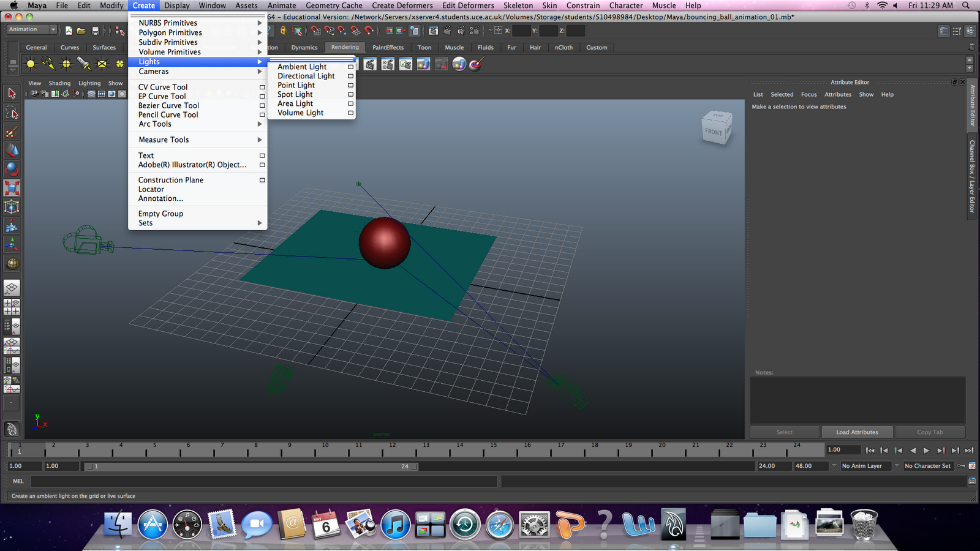Switch to single perspective view layout

(12, 288)
